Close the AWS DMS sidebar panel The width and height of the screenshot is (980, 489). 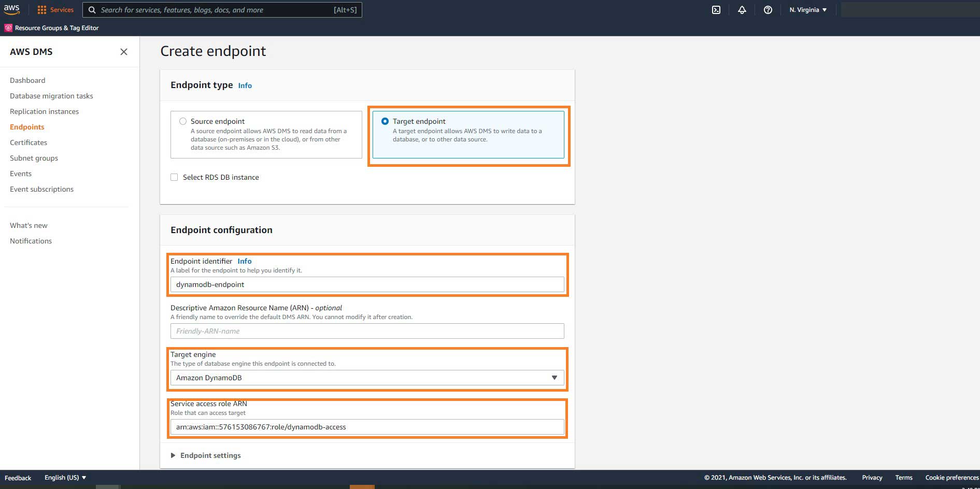pyautogui.click(x=124, y=52)
